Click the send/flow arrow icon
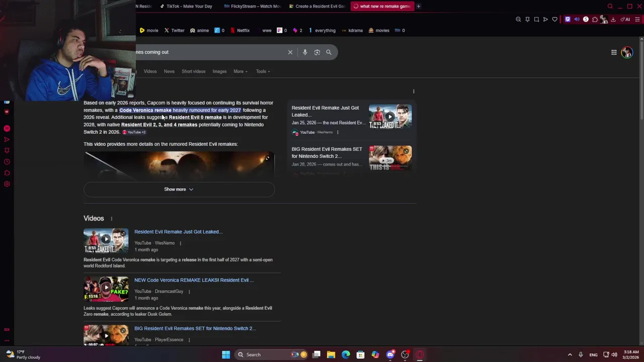Image resolution: width=644 pixels, height=362 pixels. 545,20
